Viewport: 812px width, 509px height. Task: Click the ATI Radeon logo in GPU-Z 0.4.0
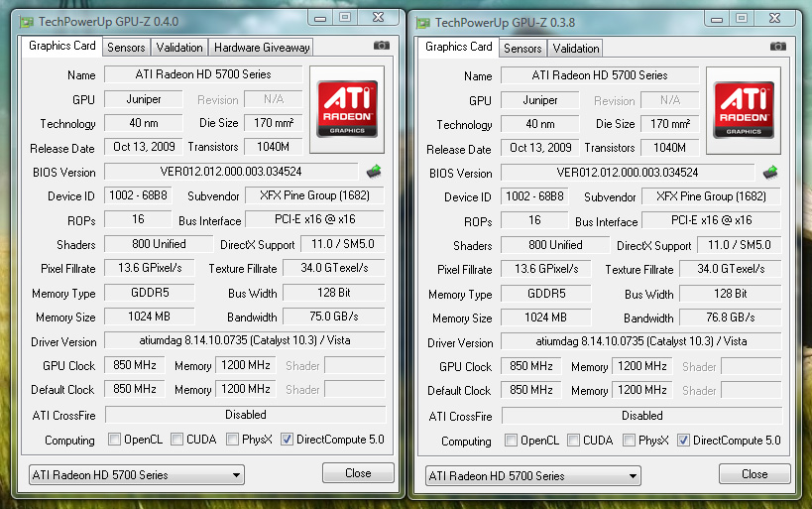[347, 108]
